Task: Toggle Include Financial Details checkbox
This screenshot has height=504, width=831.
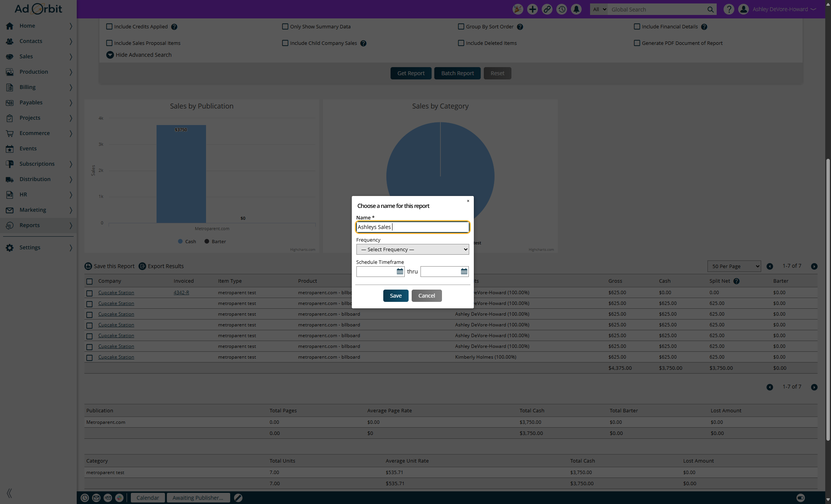Action: coord(637,26)
